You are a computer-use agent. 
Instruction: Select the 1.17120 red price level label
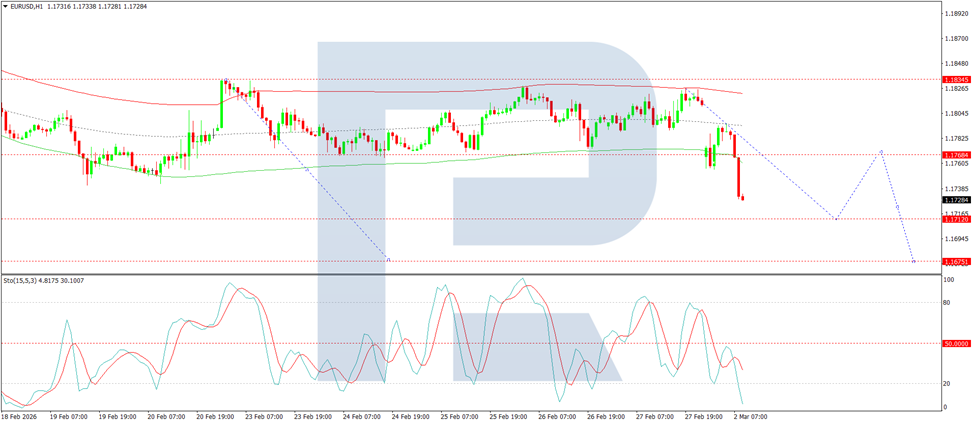(x=954, y=219)
